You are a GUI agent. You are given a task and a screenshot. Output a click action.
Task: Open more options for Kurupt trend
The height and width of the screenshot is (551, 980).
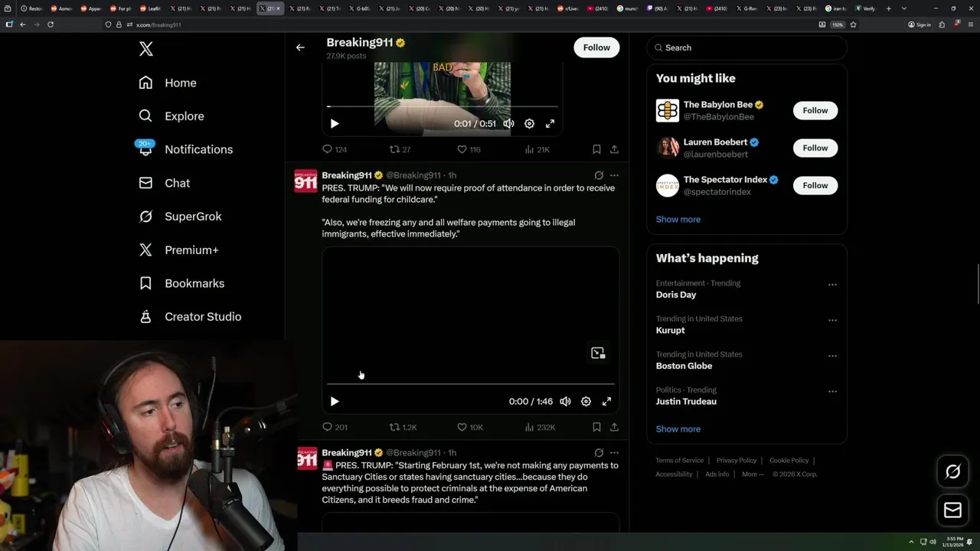832,320
